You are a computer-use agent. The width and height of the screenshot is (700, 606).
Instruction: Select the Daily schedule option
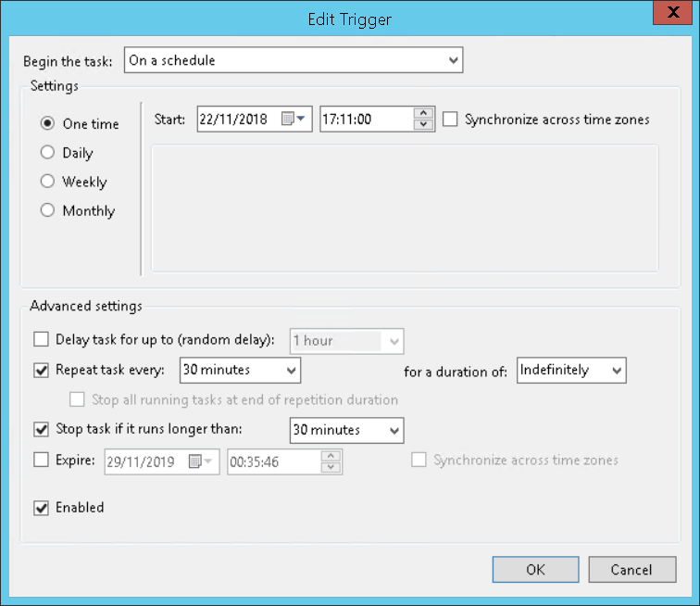[48, 153]
